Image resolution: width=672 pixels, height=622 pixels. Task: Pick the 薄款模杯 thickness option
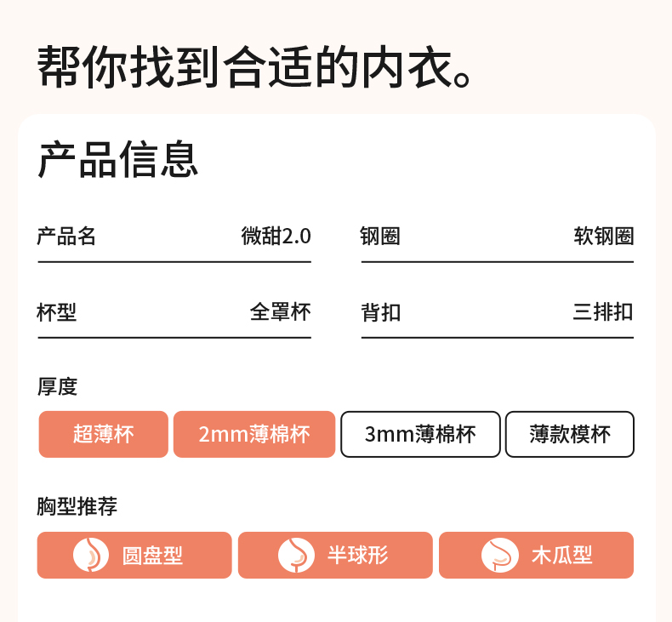[570, 435]
